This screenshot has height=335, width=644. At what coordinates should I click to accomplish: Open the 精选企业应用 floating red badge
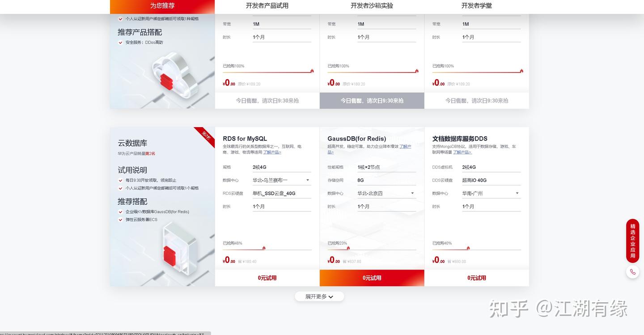tap(632, 241)
